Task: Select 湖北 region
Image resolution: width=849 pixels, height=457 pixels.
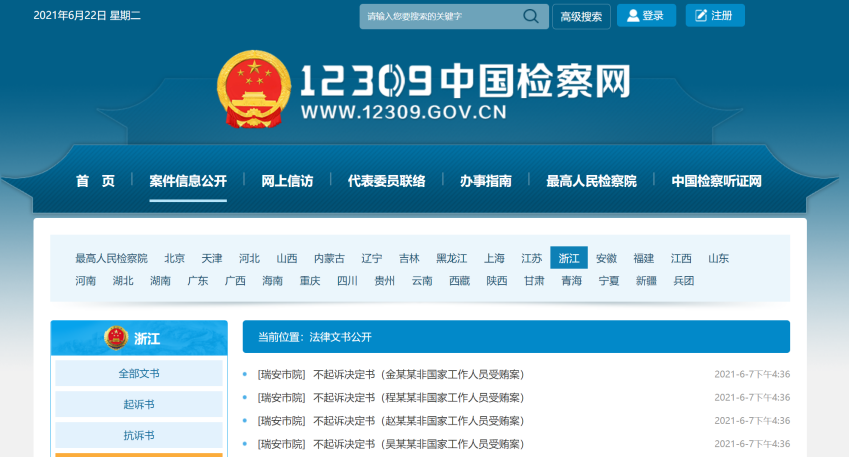Action: click(x=122, y=280)
